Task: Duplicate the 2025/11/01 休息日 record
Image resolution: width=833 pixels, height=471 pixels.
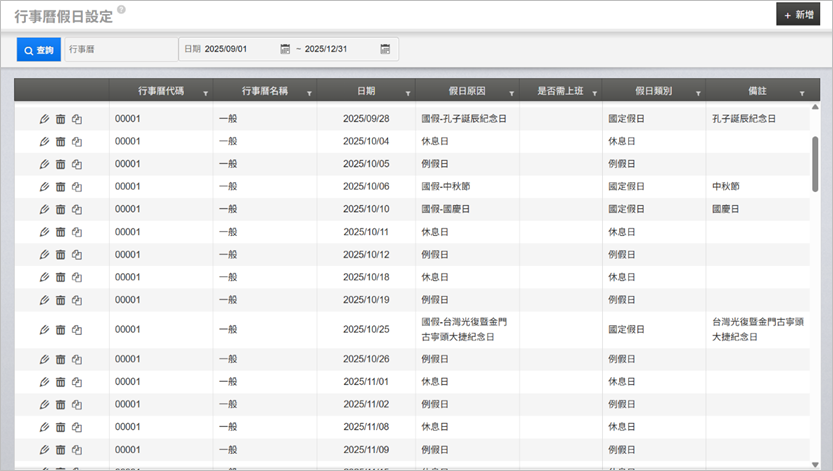Action: tap(77, 382)
